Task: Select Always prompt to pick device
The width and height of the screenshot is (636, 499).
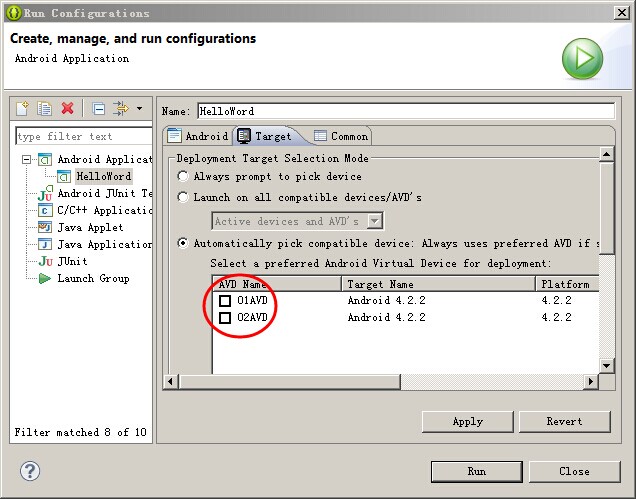Action: click(183, 177)
